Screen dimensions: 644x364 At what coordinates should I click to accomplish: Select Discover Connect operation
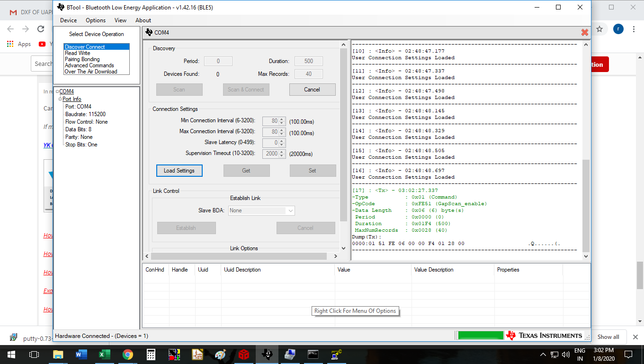click(x=97, y=47)
